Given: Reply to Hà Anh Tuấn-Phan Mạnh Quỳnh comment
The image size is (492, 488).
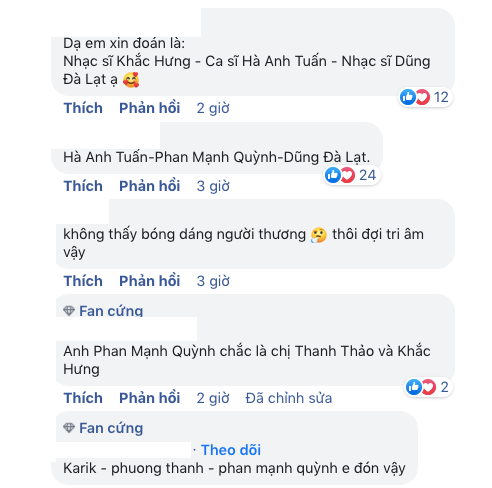Looking at the screenshot, I should (150, 186).
